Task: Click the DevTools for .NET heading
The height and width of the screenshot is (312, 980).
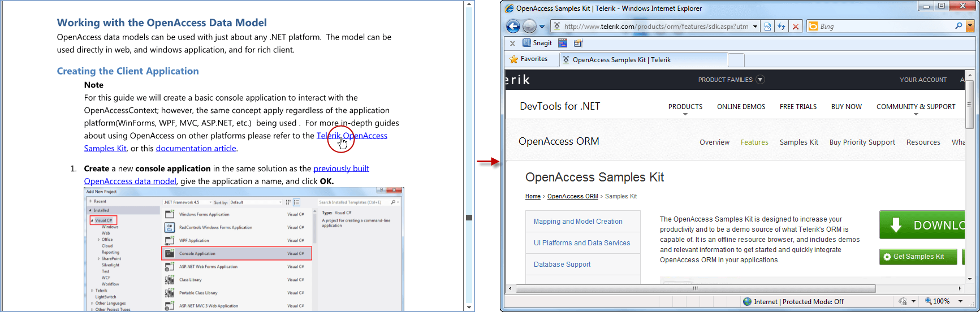Action: pyautogui.click(x=560, y=106)
